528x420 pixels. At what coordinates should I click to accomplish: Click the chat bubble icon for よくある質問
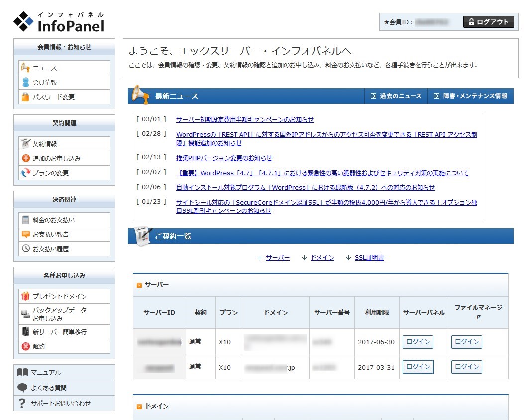[22, 388]
